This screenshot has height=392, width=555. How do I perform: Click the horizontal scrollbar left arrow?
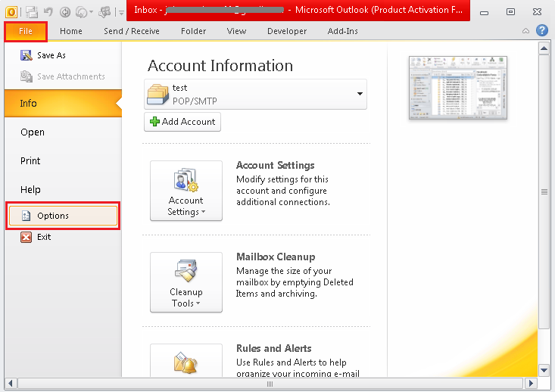click(x=11, y=383)
